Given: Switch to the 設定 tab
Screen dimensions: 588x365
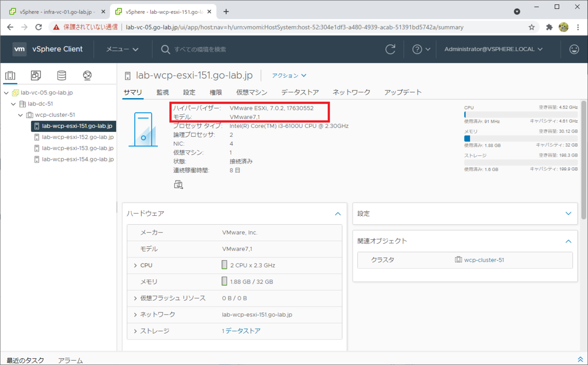Looking at the screenshot, I should [x=189, y=92].
